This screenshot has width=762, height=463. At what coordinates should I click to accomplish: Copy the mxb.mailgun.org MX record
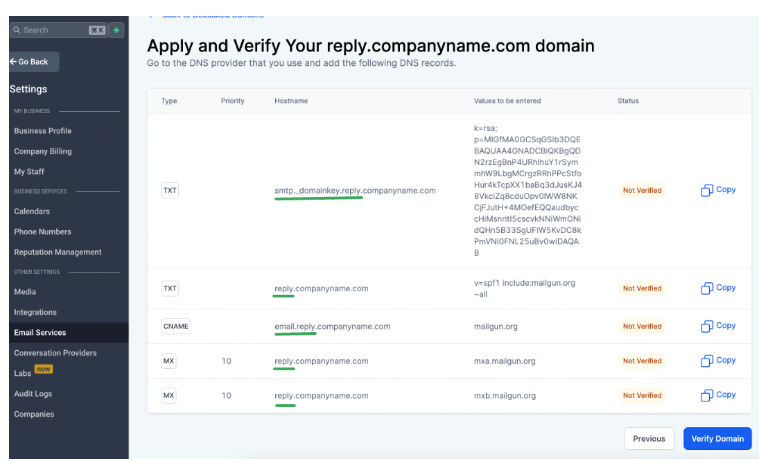[718, 395]
